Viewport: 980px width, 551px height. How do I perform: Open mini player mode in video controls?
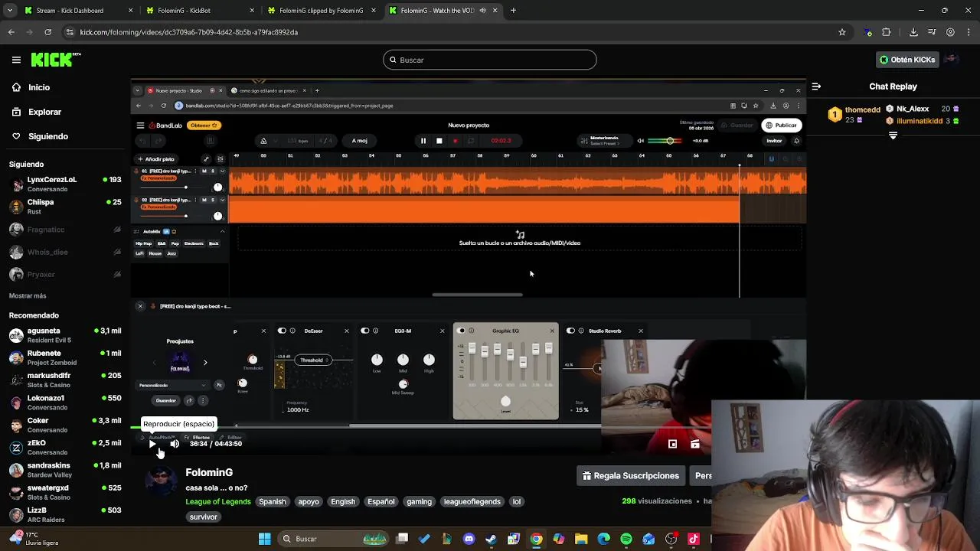click(672, 444)
